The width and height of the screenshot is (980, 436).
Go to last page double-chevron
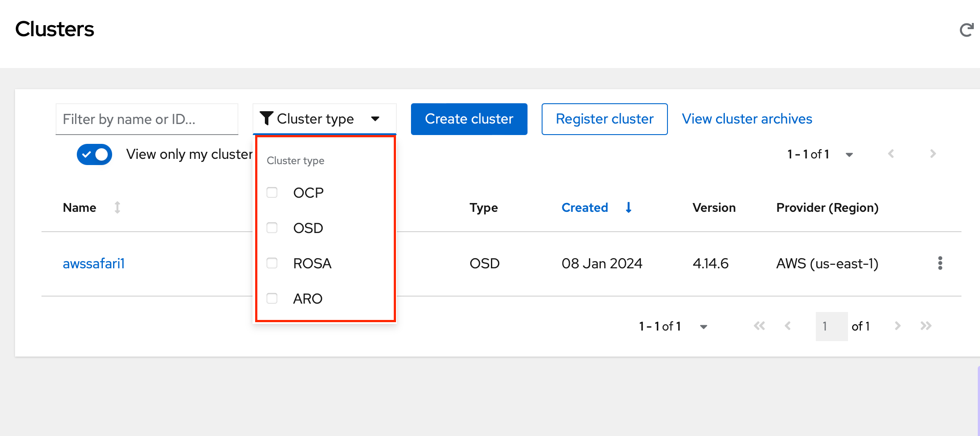tap(926, 326)
